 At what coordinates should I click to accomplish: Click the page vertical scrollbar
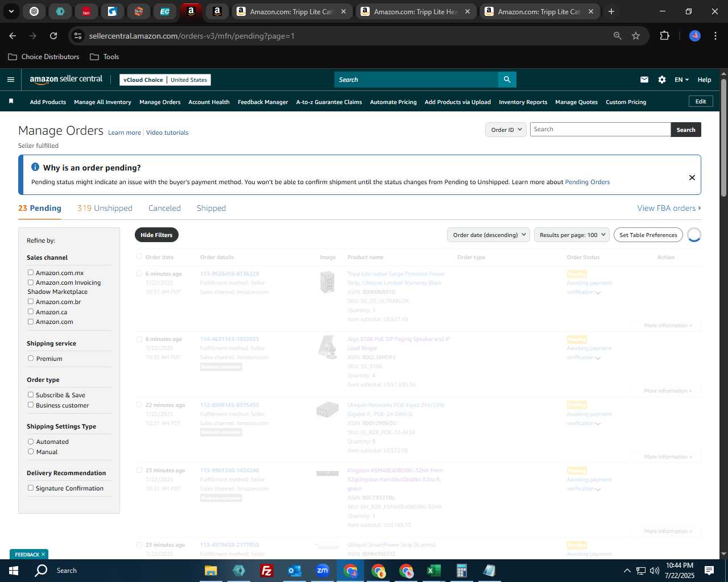pos(723,138)
